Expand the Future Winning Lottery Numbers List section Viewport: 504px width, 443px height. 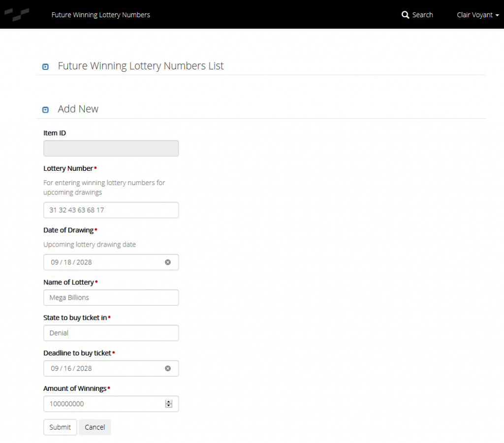45,66
